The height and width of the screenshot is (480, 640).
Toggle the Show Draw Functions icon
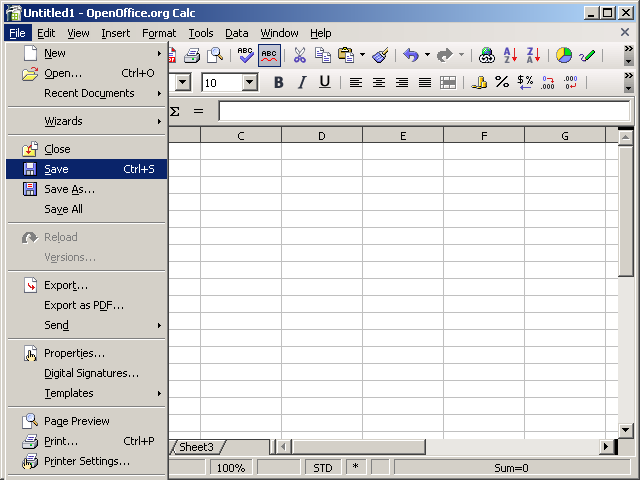point(587,55)
